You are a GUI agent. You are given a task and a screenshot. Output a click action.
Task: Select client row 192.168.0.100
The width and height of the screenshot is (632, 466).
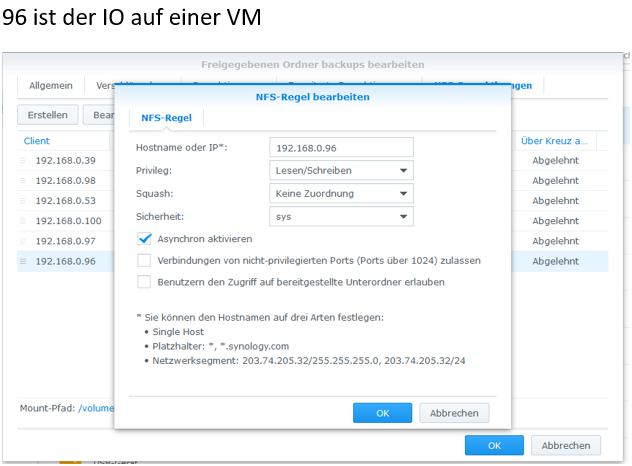coord(66,221)
